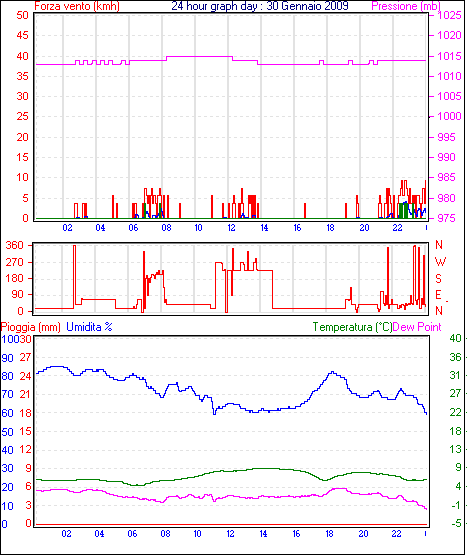Click hour 12 marker on wind chart
This screenshot has height=559, width=467.
(x=231, y=228)
